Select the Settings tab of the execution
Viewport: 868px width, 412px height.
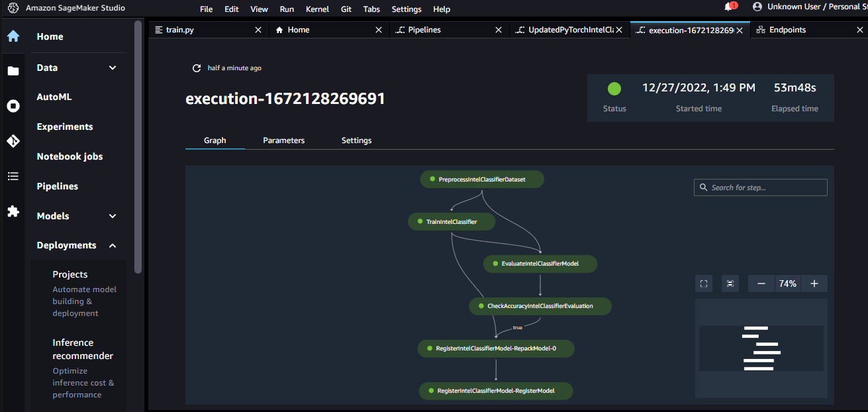[357, 140]
